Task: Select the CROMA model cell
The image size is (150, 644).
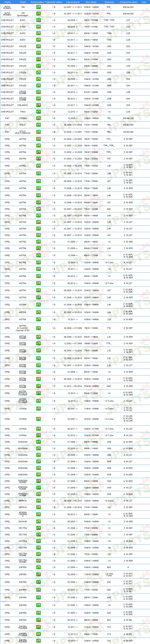Action: (23, 118)
